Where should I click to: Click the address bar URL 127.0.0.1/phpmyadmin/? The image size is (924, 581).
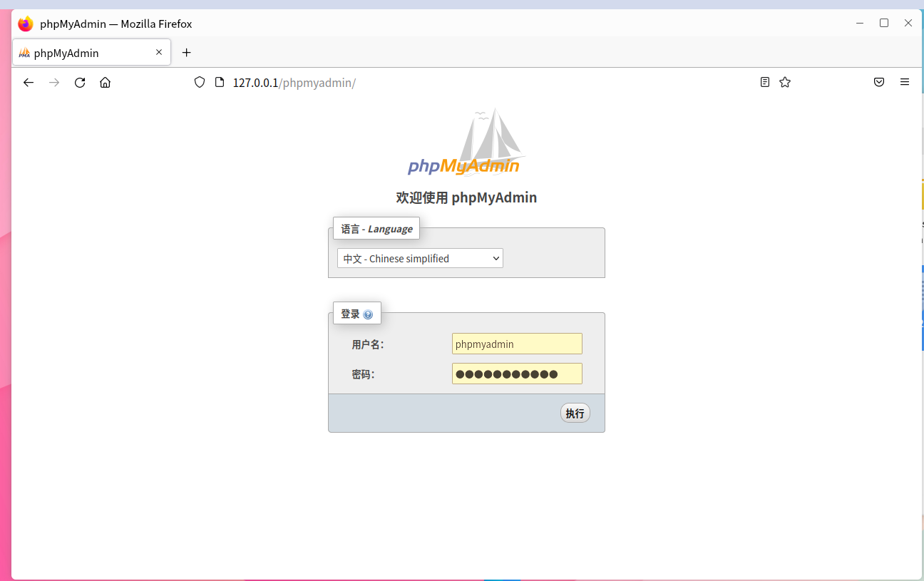click(294, 83)
